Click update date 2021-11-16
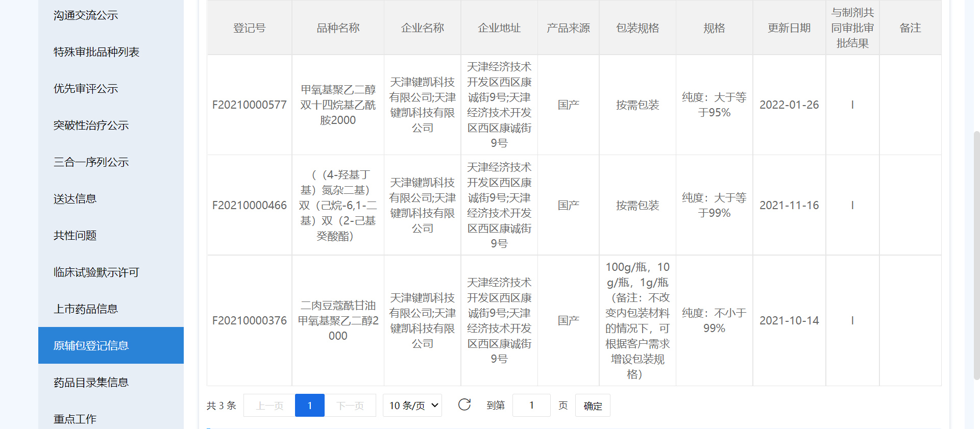 pyautogui.click(x=789, y=206)
